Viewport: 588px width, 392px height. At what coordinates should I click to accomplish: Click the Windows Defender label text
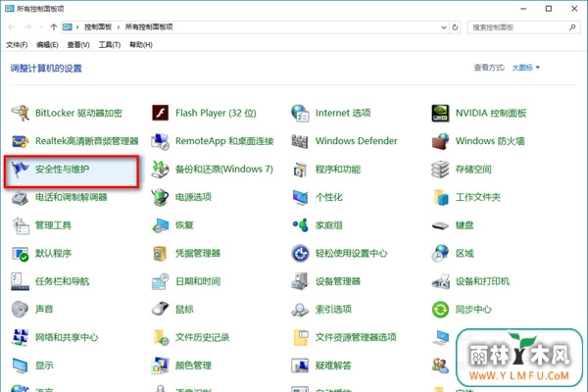coord(357,141)
